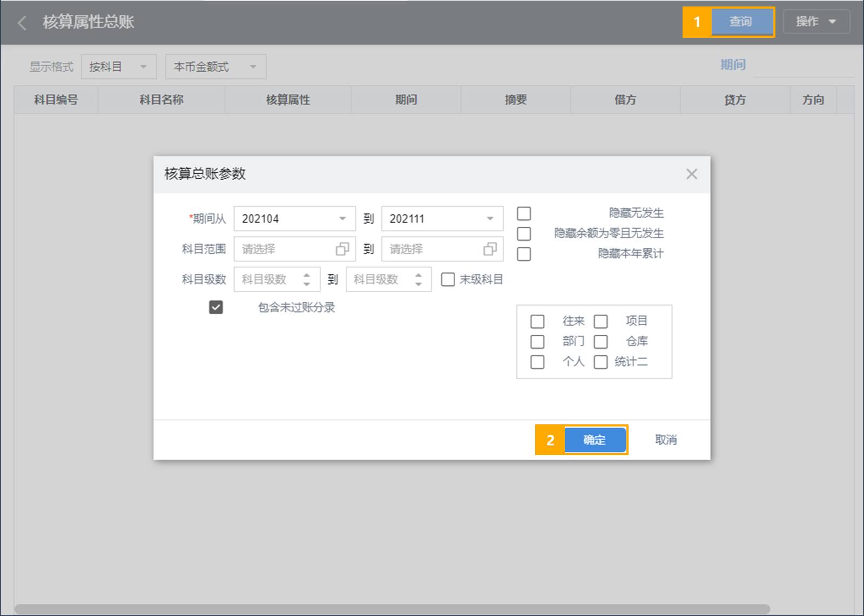The image size is (864, 616).
Task: Open the 本币金额式 dropdown
Action: pos(215,67)
